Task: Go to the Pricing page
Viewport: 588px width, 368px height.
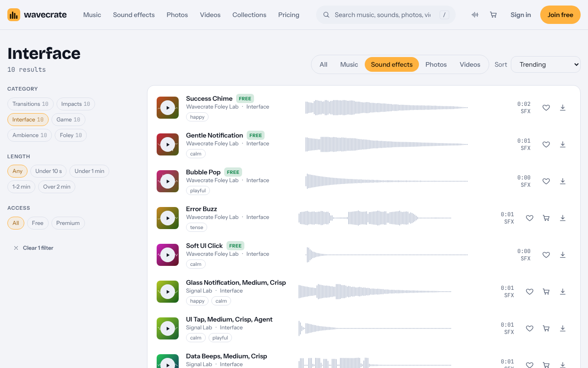Action: (x=288, y=15)
